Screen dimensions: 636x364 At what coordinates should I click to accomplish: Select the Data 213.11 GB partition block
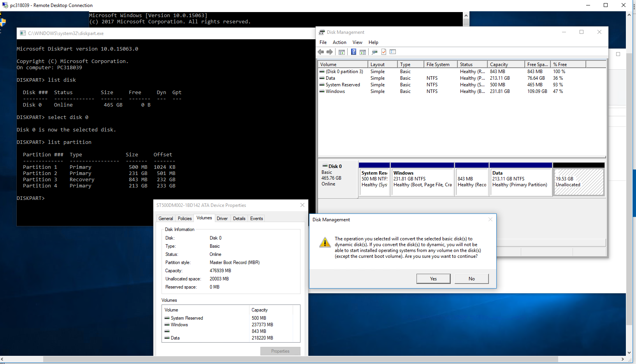point(521,179)
